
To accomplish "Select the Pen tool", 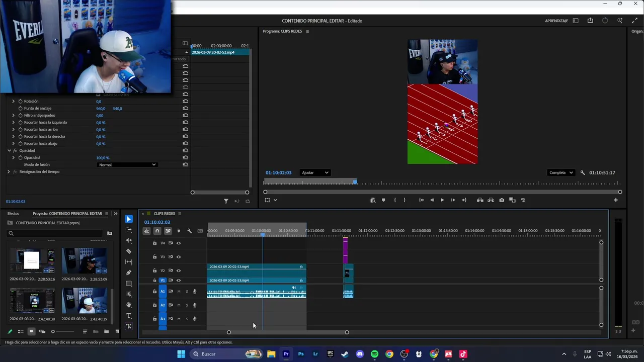I will click(x=129, y=273).
